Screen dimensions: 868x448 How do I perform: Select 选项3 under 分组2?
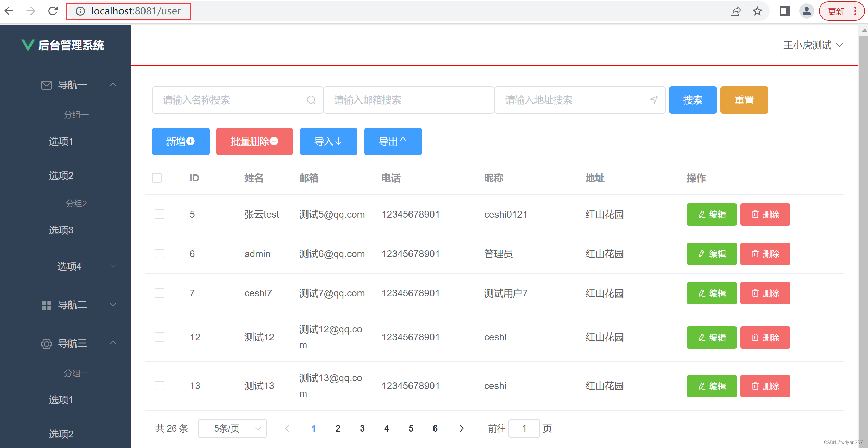(61, 230)
